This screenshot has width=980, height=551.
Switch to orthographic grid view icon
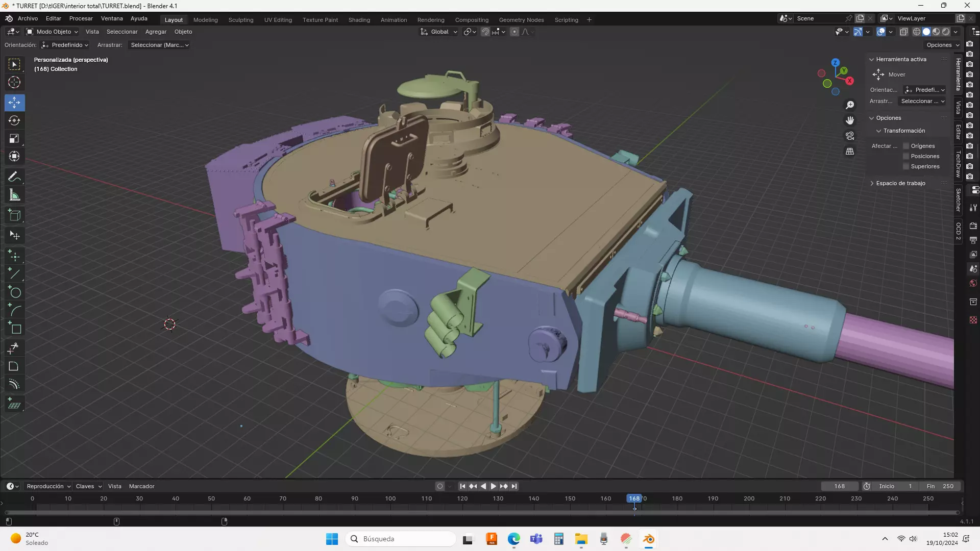[x=850, y=152]
